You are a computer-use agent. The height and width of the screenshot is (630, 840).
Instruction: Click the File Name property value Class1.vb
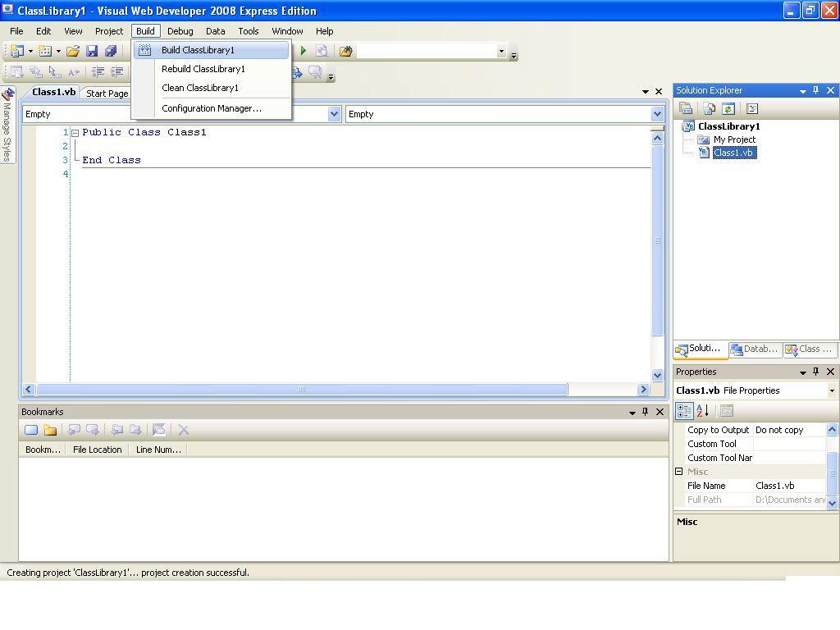(789, 486)
